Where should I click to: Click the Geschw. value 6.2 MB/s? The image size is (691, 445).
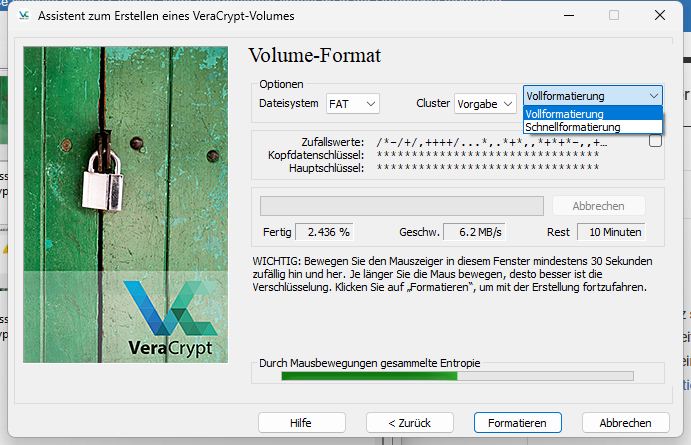click(x=474, y=232)
